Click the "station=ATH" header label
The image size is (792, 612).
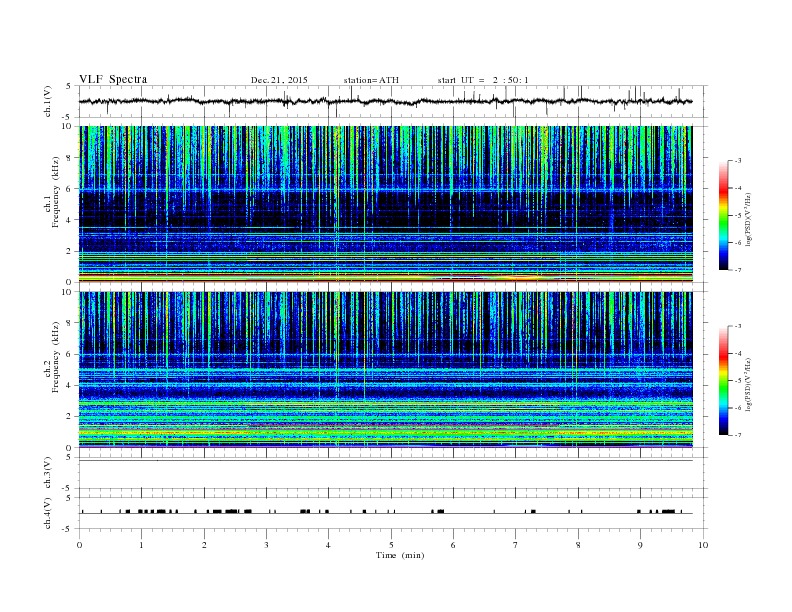point(371,80)
